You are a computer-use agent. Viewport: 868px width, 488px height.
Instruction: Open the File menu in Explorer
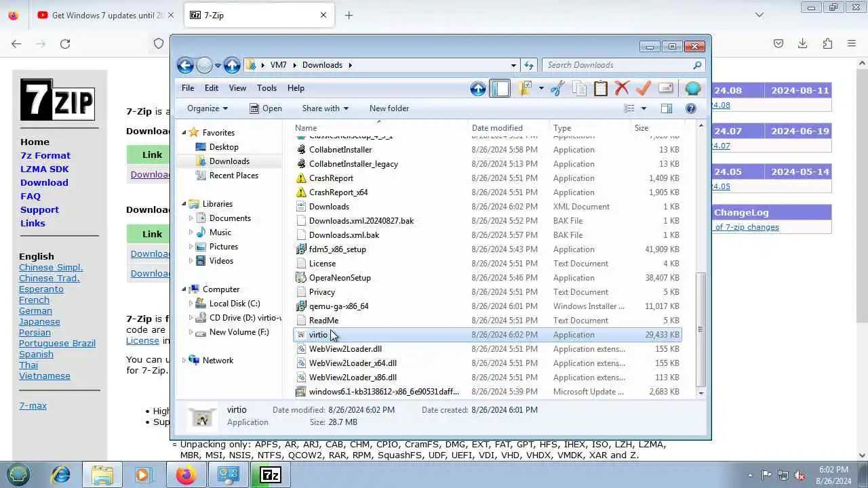pyautogui.click(x=188, y=88)
